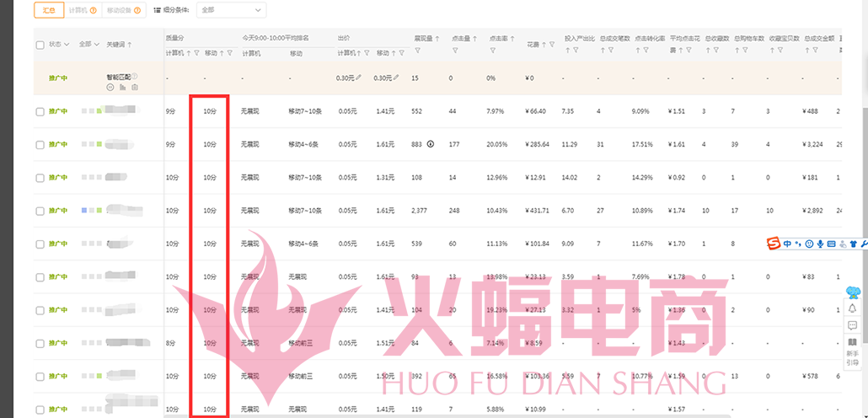Check the row with ¥12.91 spend

[40, 179]
